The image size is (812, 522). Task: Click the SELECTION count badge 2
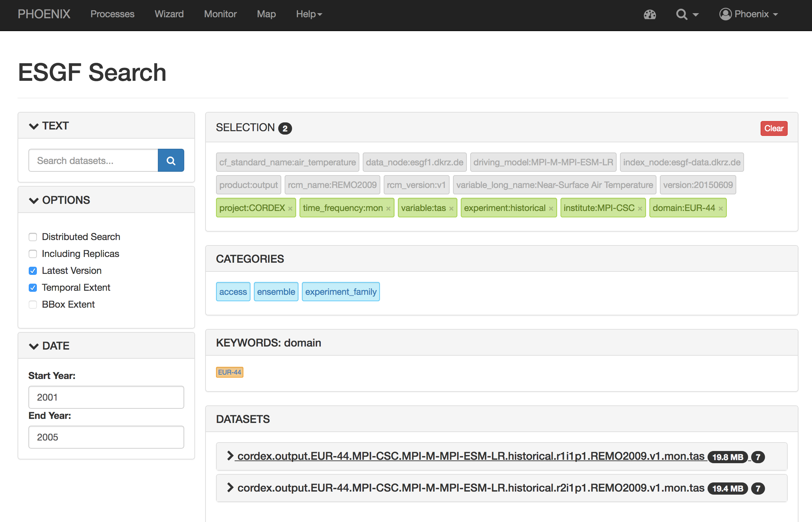[285, 128]
